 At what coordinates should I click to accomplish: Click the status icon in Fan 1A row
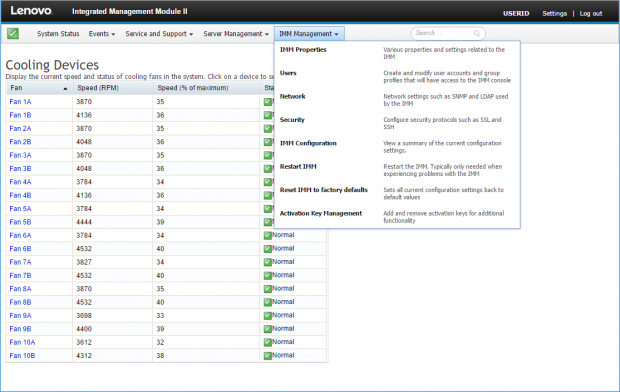tap(268, 102)
